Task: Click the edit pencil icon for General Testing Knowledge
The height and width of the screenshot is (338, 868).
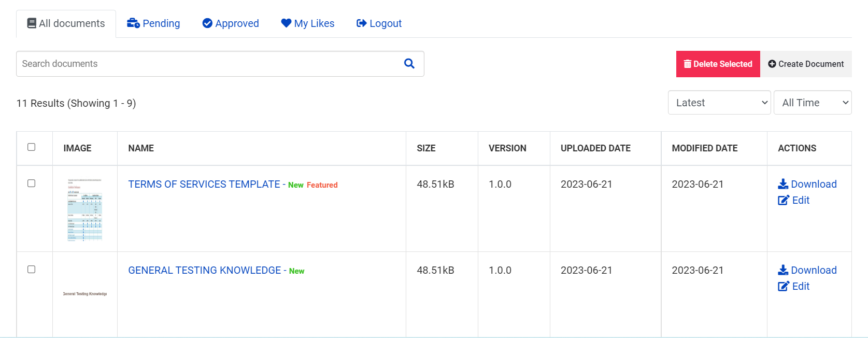Action: coord(783,286)
